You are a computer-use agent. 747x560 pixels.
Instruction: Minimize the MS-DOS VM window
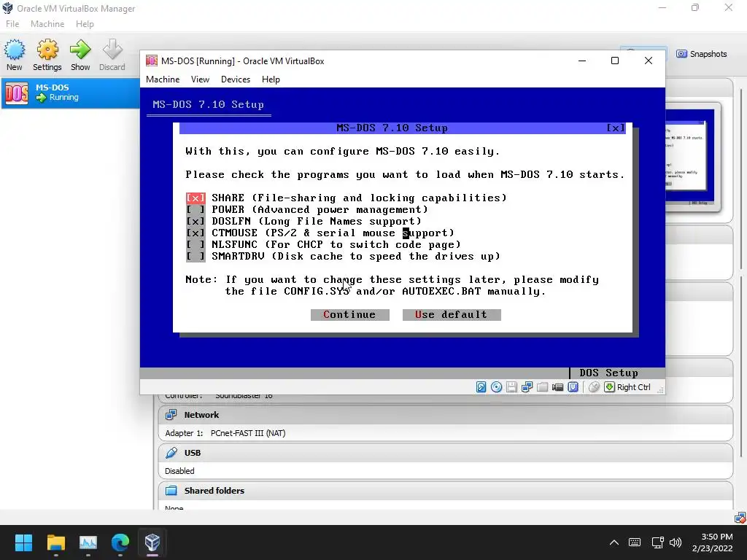pyautogui.click(x=582, y=61)
